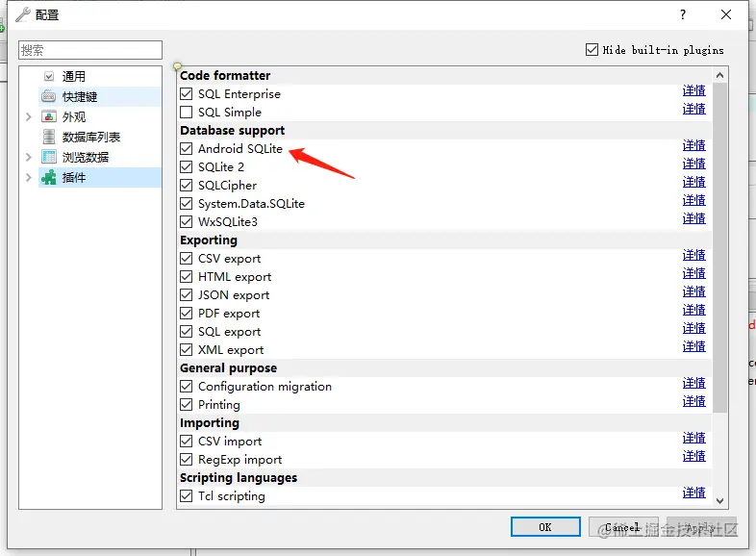Open 详情 link for CSV export
756x556 pixels.
(x=693, y=255)
